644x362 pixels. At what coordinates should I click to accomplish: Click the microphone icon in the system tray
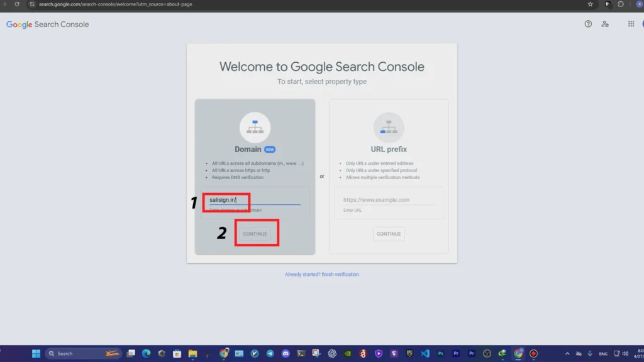pos(590,353)
